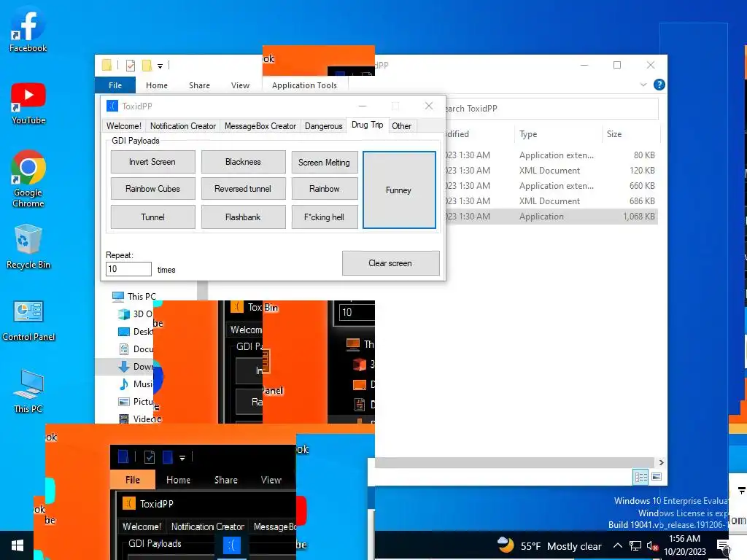Click the Invert Screen button
Screen dimensions: 747x560
tap(152, 162)
